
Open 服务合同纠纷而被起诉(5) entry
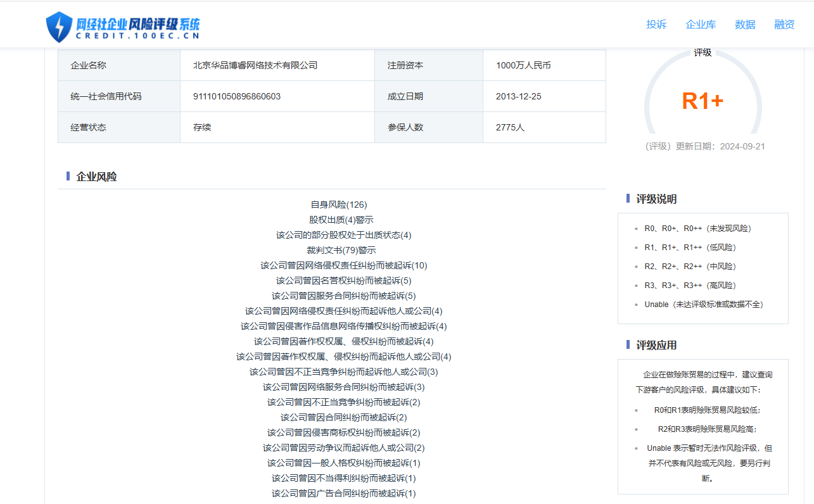(343, 296)
